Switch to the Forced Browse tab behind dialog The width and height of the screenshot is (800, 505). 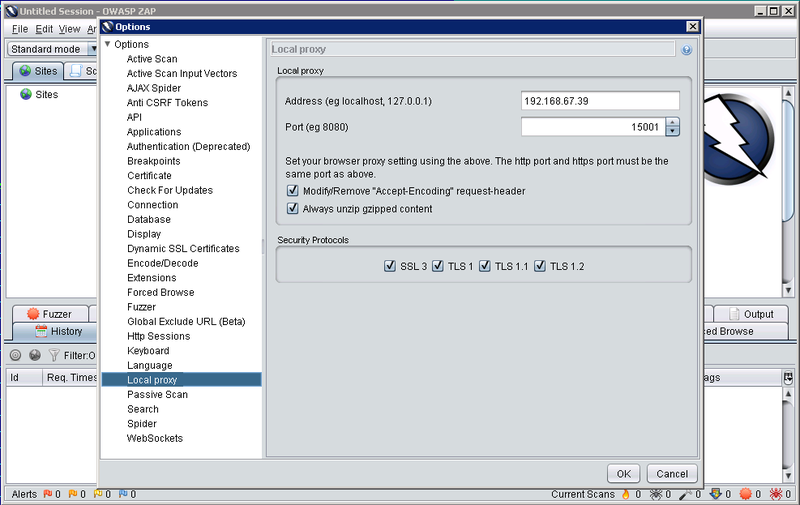click(x=745, y=331)
